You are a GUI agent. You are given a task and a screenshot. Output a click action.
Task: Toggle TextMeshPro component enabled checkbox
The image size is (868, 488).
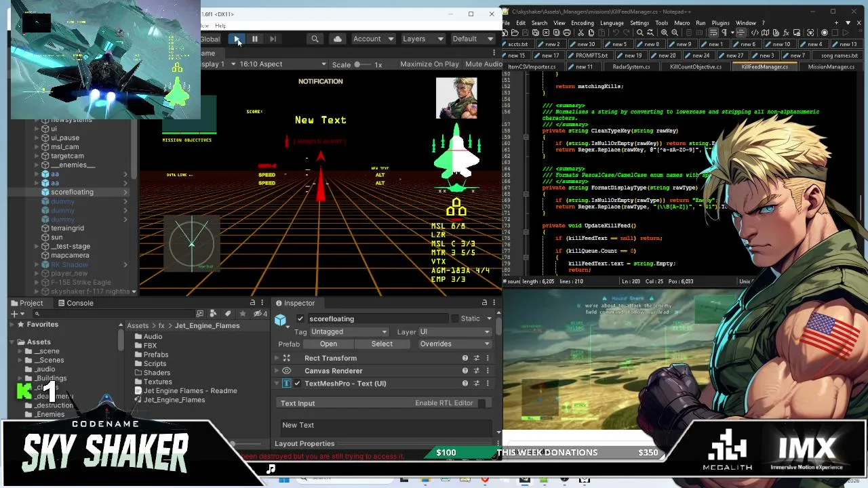click(297, 384)
